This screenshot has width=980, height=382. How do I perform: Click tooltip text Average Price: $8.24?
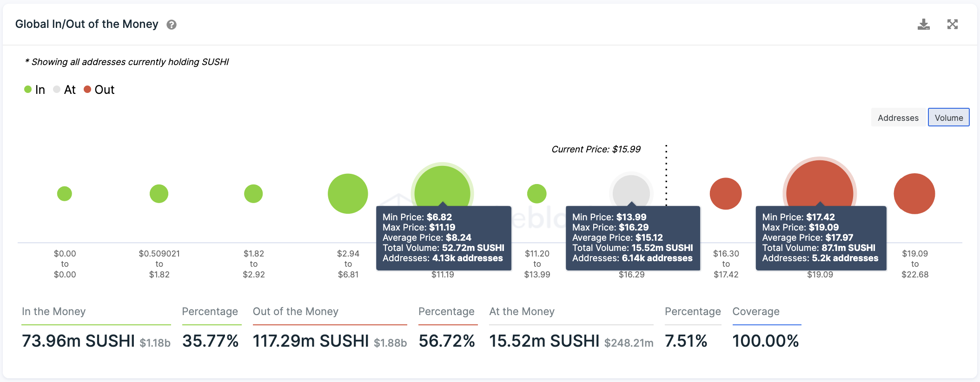427,237
